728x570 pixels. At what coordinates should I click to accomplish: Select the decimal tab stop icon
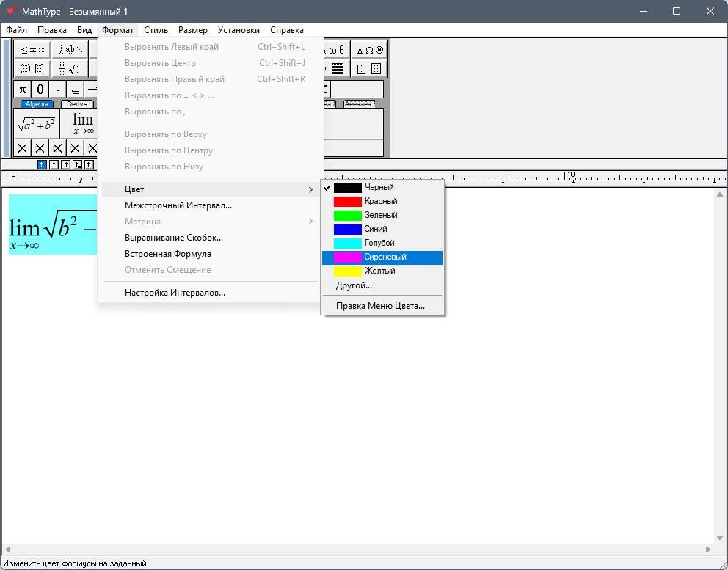pyautogui.click(x=89, y=164)
